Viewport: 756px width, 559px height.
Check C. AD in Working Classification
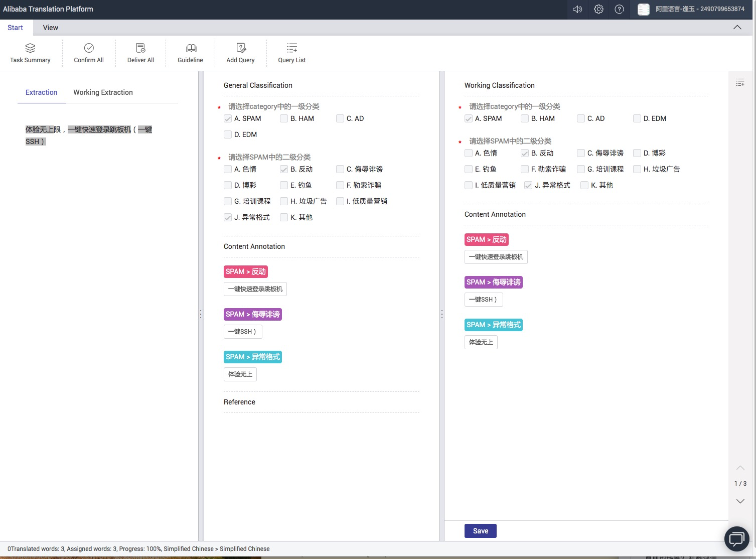tap(581, 118)
